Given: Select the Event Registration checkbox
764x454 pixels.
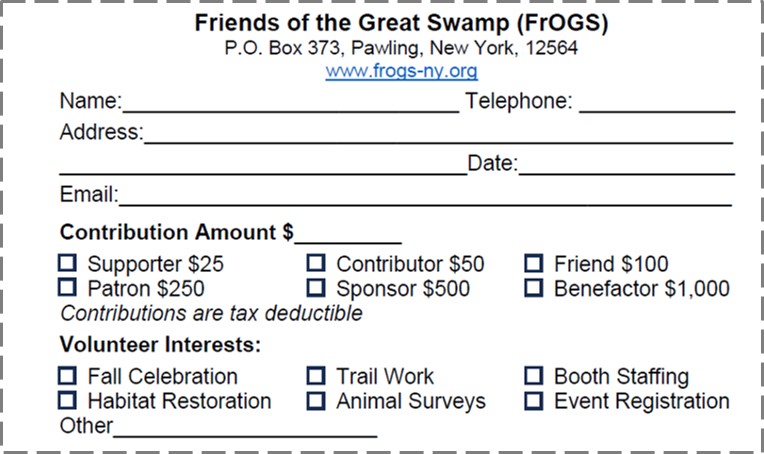Looking at the screenshot, I should (x=534, y=401).
